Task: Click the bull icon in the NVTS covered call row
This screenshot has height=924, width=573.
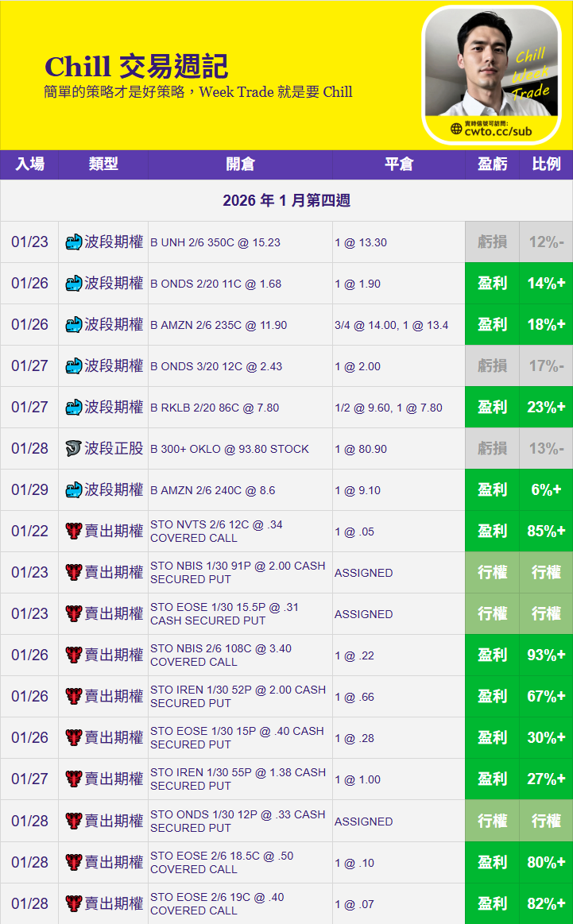Action: coord(74,532)
